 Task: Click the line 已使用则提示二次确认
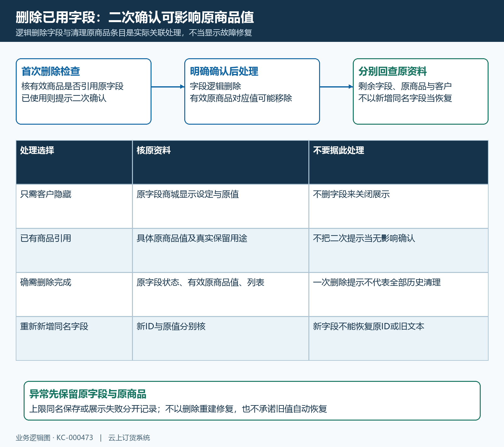coord(64,98)
